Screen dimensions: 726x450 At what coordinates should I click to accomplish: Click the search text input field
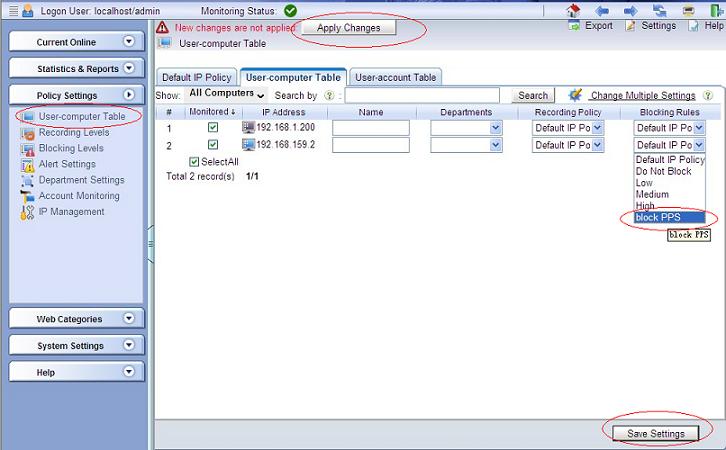[x=422, y=95]
